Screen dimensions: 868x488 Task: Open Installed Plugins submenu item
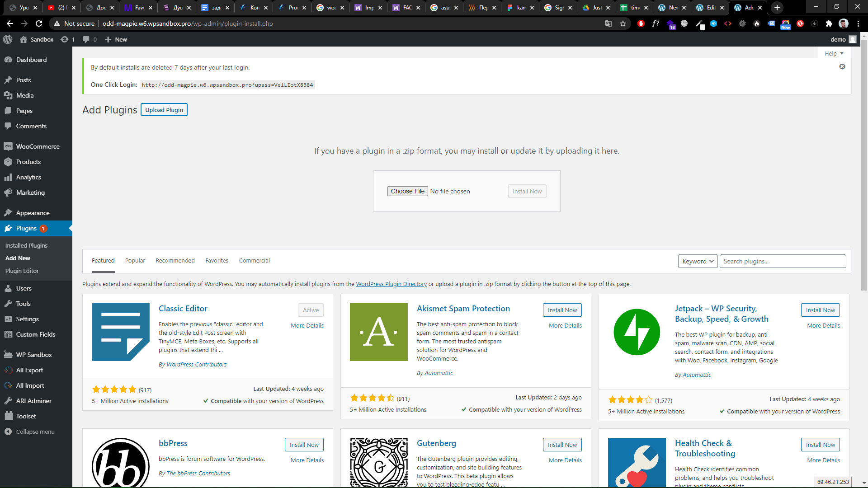click(26, 245)
